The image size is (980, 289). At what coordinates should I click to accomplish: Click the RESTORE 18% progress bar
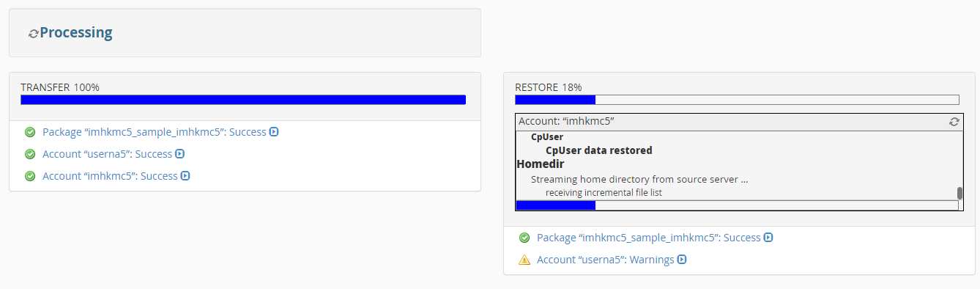pyautogui.click(x=737, y=100)
